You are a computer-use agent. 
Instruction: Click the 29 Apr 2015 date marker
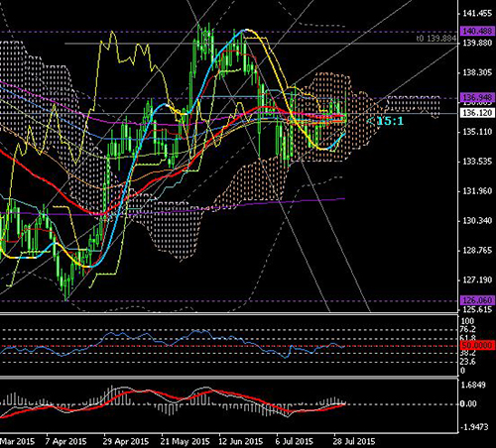tap(126, 441)
